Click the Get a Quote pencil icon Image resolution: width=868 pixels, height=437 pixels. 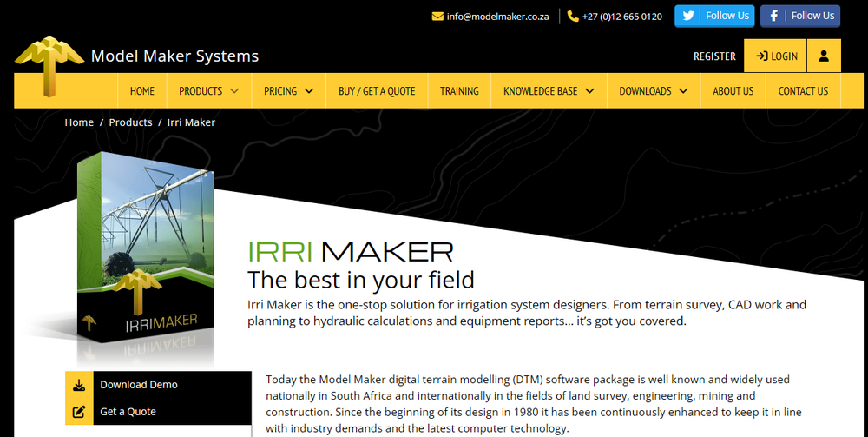[x=79, y=412]
